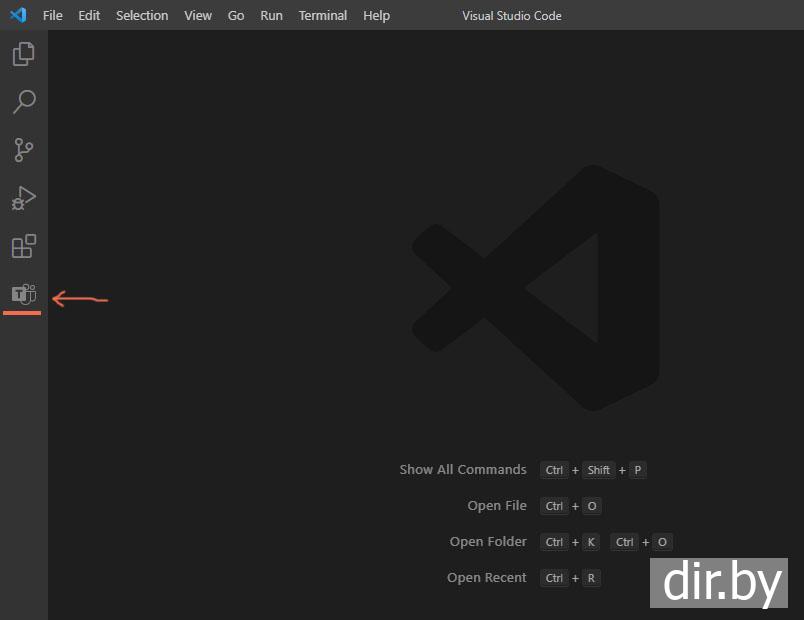Open the Extensions view icon
Image resolution: width=804 pixels, height=620 pixels.
24,246
